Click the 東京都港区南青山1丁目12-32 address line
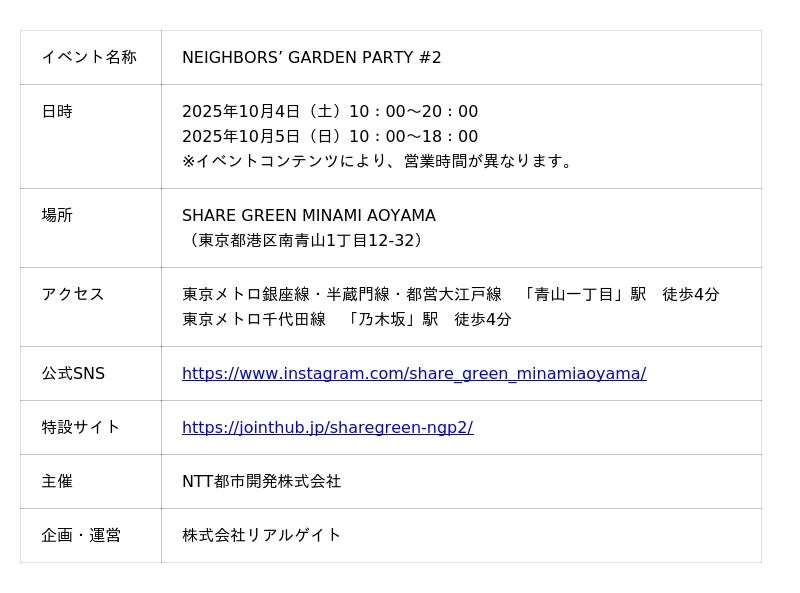Viewport: 800px width, 593px height. tap(306, 241)
